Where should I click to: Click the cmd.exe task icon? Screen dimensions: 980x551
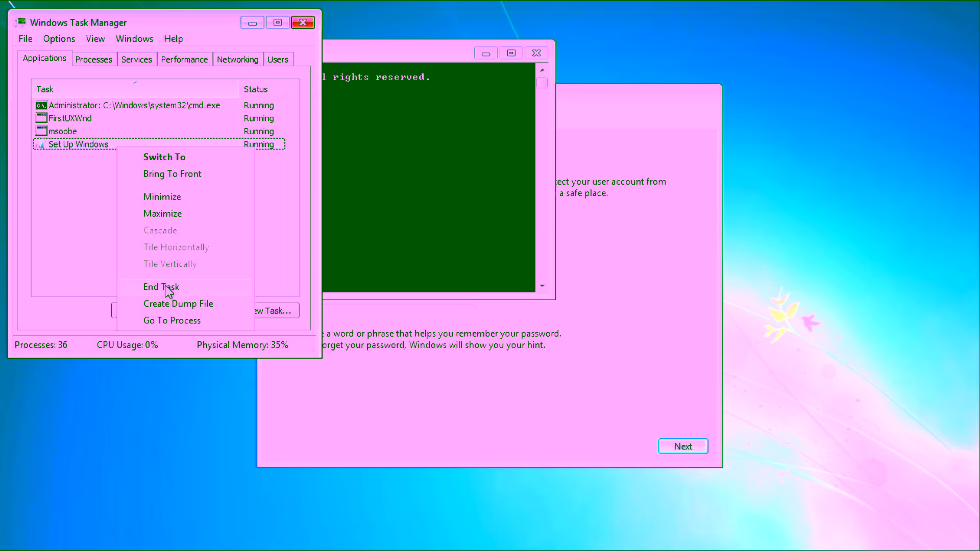41,105
